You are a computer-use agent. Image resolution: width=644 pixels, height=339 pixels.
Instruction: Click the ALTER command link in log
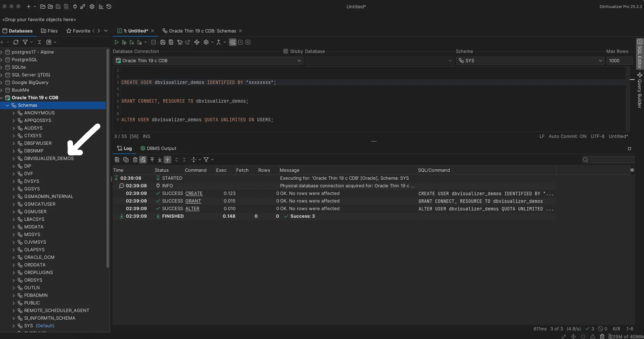click(192, 209)
